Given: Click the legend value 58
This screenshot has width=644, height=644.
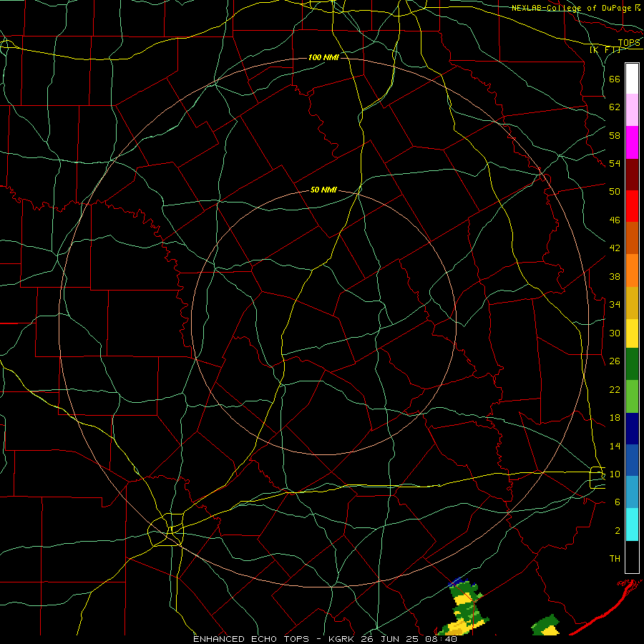Looking at the screenshot, I should pos(615,135).
